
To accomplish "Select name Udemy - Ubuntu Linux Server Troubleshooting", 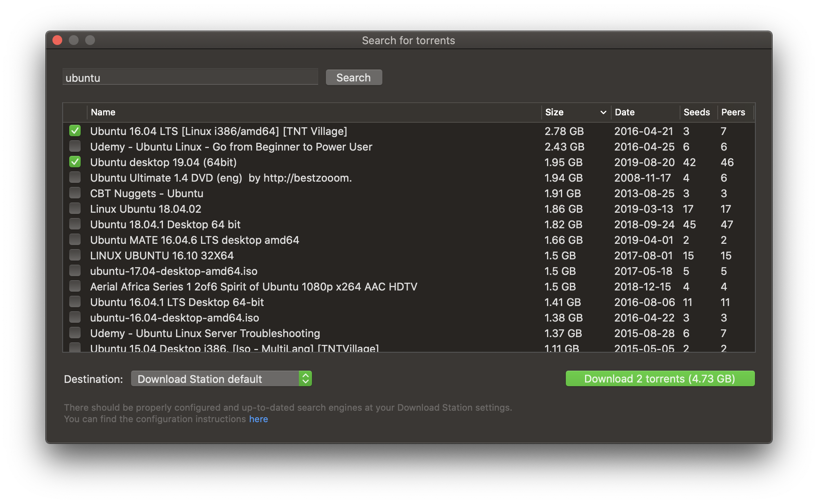I will coord(205,333).
